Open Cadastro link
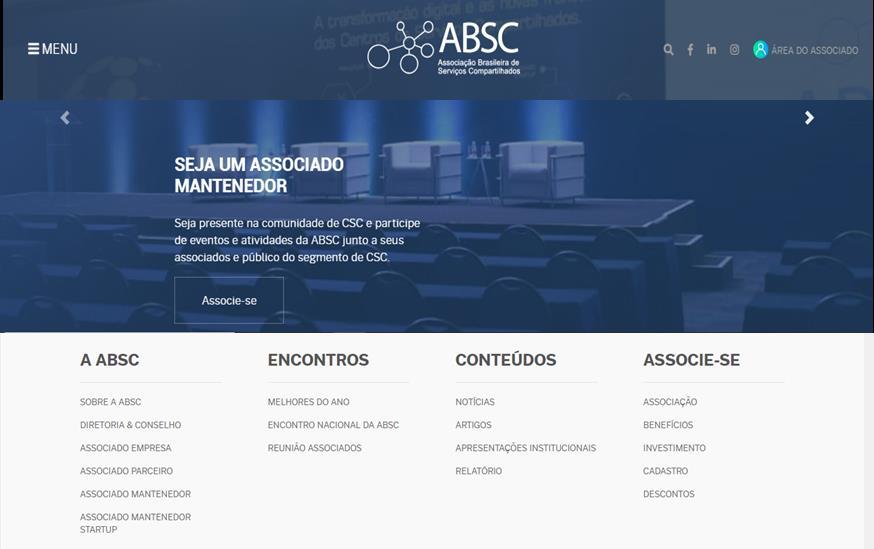874x549 pixels. click(x=666, y=471)
